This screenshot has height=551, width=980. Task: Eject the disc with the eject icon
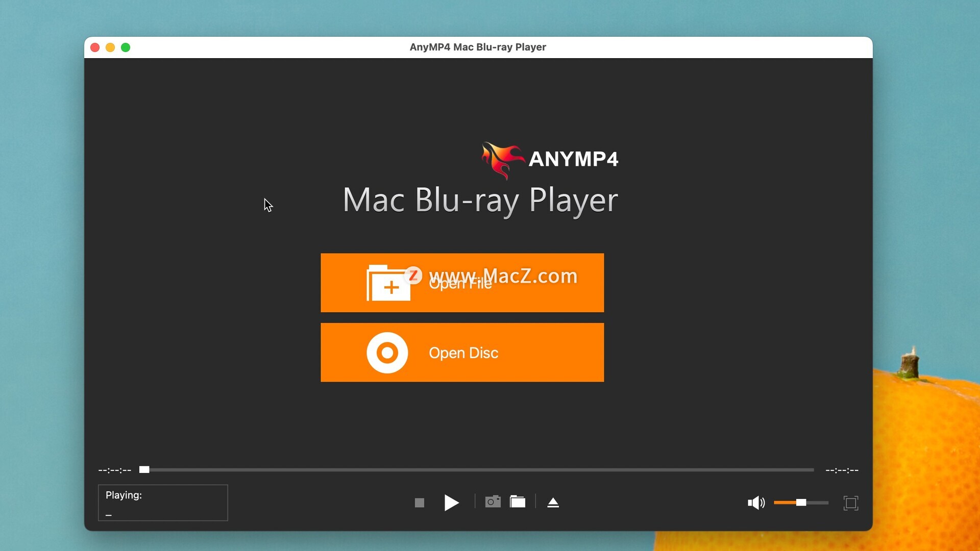pos(553,503)
